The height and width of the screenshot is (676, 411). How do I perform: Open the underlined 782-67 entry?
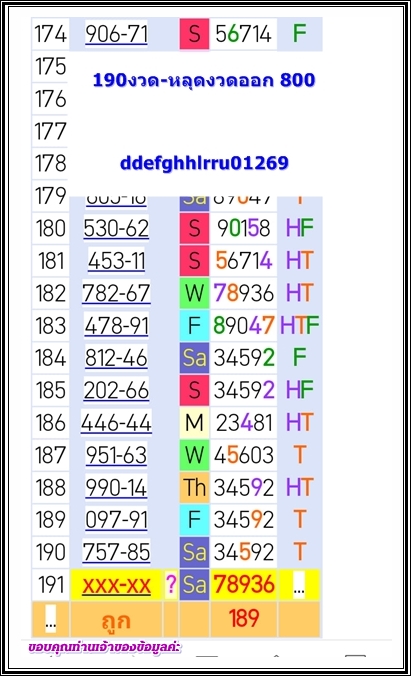[x=116, y=293]
